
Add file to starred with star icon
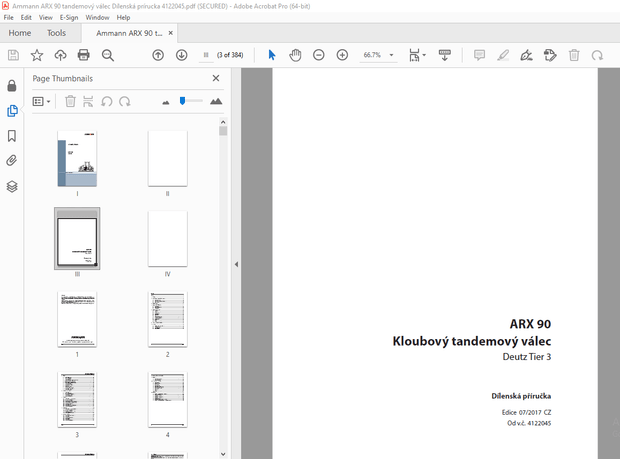click(37, 55)
